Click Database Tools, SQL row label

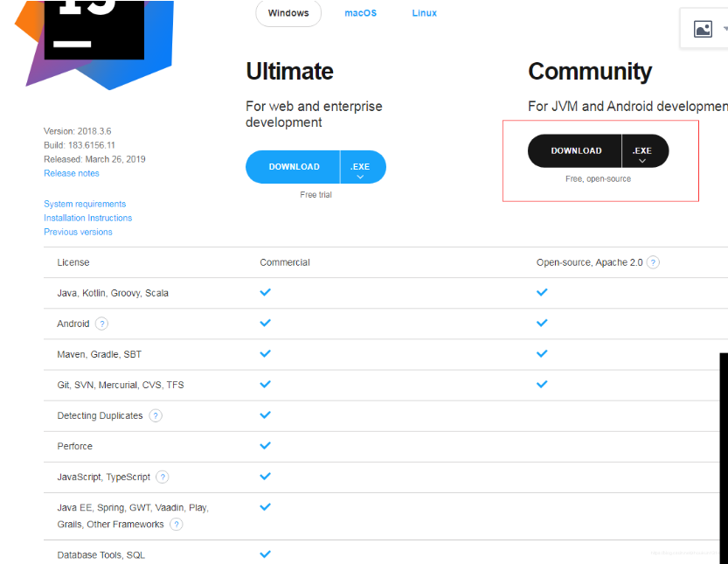tap(101, 555)
